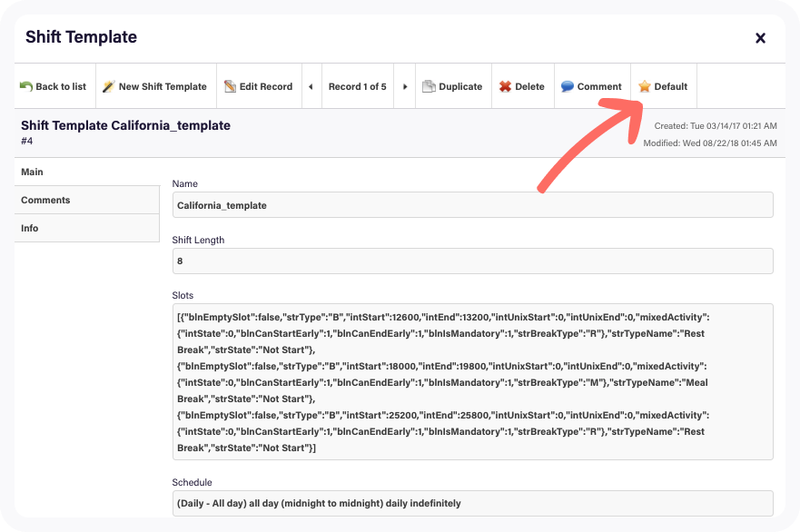Click the Name field with California_template
The width and height of the screenshot is (800, 532).
point(472,205)
